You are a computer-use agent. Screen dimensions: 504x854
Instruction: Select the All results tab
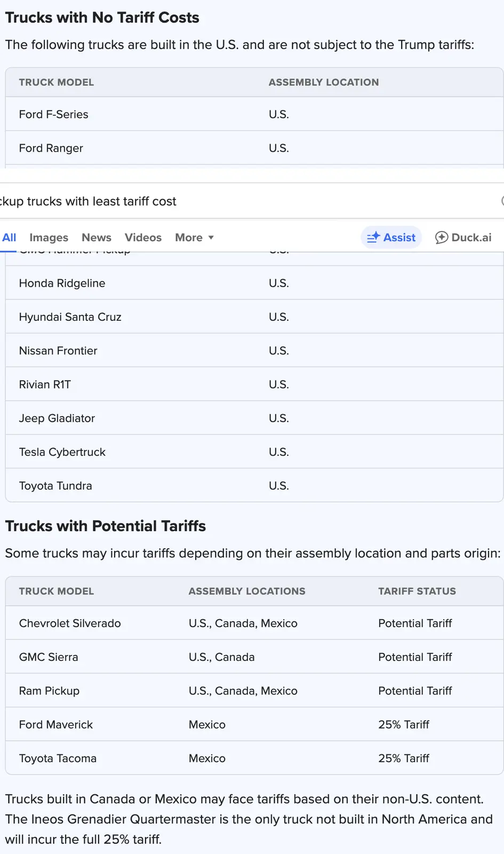tap(9, 238)
